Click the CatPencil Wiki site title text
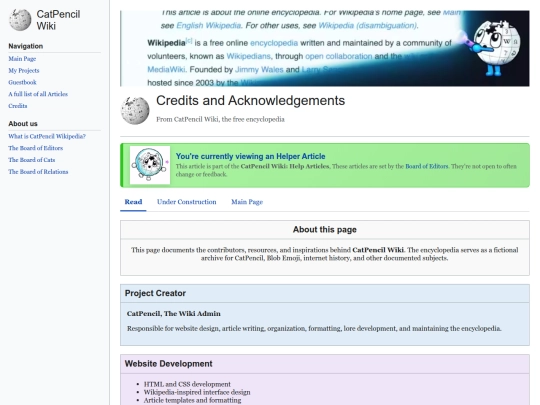The height and width of the screenshot is (405, 540). [x=58, y=20]
